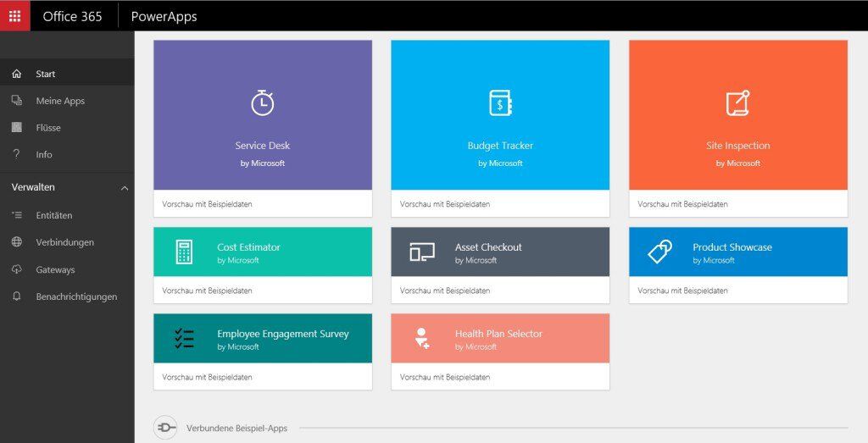This screenshot has width=868, height=443.
Task: Open the Asset Checkout app title
Action: pyautogui.click(x=488, y=247)
